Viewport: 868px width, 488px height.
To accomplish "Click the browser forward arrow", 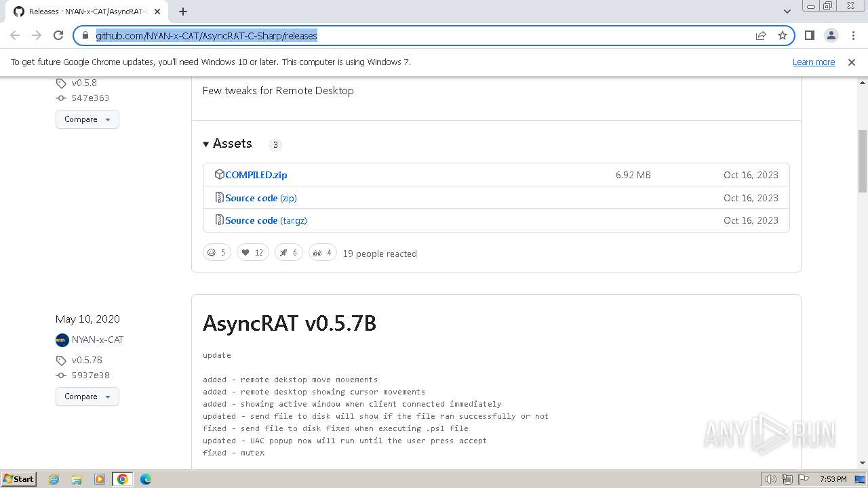I will 37,35.
